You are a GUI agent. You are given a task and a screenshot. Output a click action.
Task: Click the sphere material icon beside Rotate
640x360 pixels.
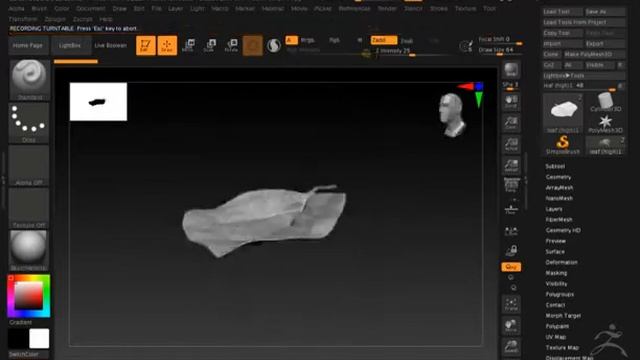(x=253, y=45)
